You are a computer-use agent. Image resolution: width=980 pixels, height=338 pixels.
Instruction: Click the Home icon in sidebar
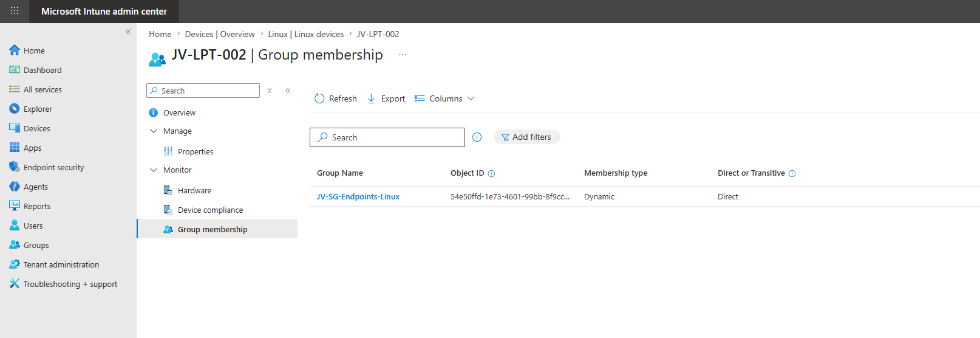coord(15,50)
